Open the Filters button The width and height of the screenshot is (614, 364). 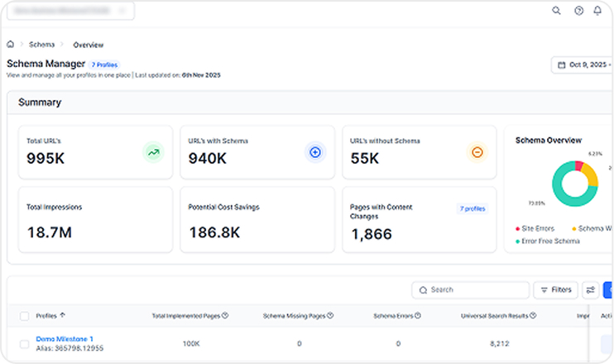(555, 290)
